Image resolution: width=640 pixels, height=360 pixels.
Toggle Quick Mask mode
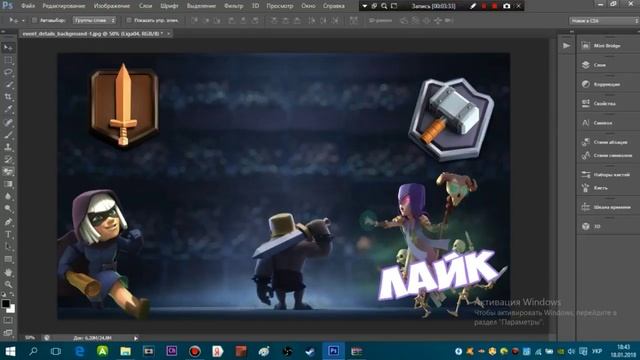pyautogui.click(x=8, y=321)
